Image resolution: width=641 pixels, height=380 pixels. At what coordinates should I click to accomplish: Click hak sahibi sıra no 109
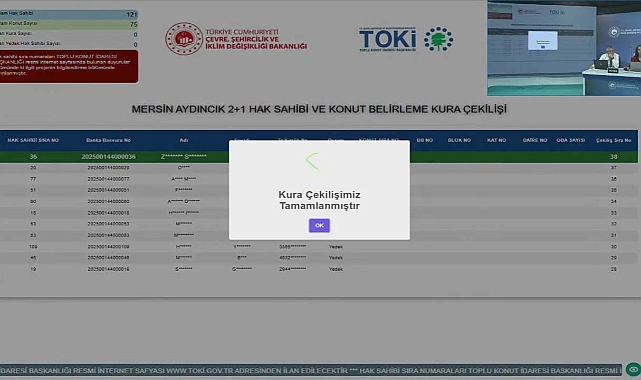click(33, 247)
